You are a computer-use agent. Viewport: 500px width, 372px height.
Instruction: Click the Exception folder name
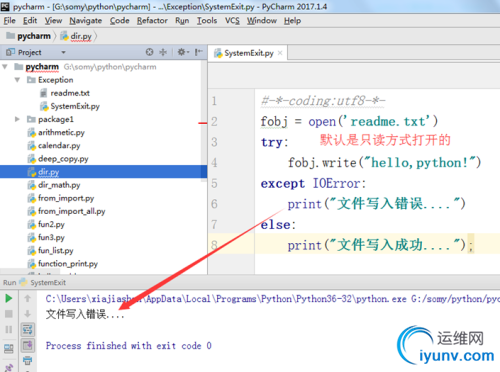coord(56,80)
